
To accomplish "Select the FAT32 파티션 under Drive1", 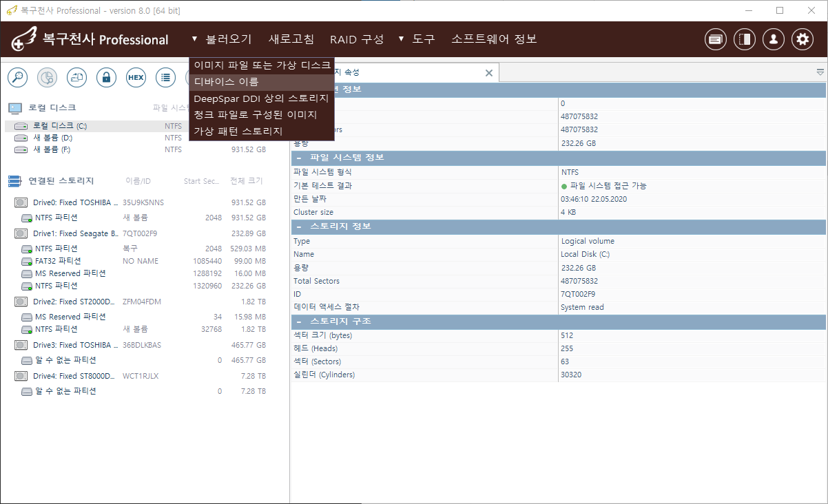I will (x=58, y=261).
